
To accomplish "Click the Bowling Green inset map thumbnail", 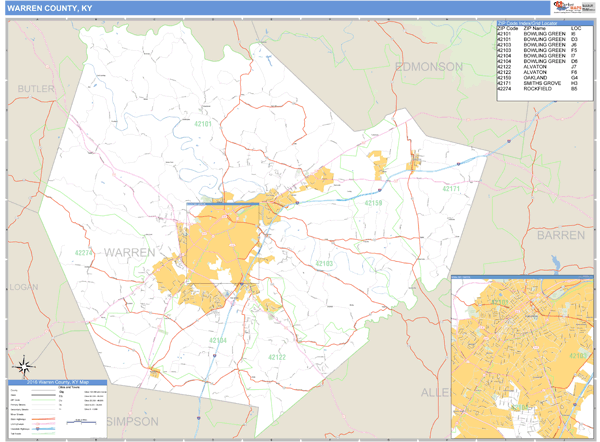I will point(522,357).
